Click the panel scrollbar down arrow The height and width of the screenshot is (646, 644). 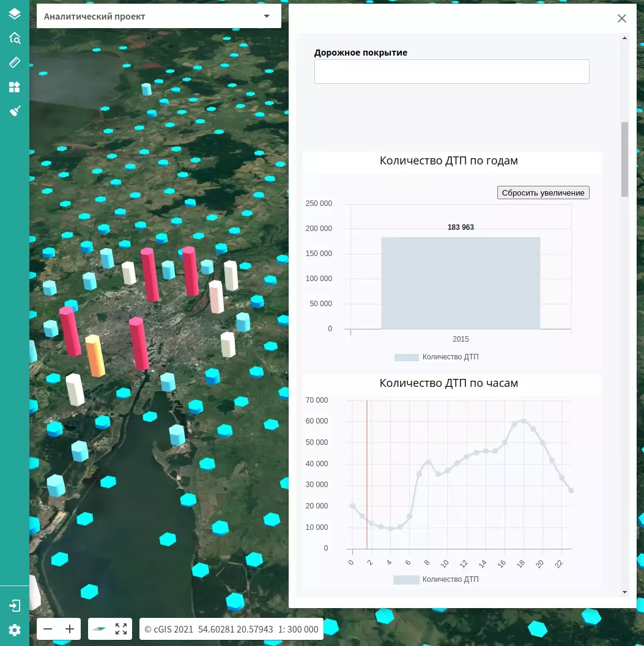[x=624, y=592]
